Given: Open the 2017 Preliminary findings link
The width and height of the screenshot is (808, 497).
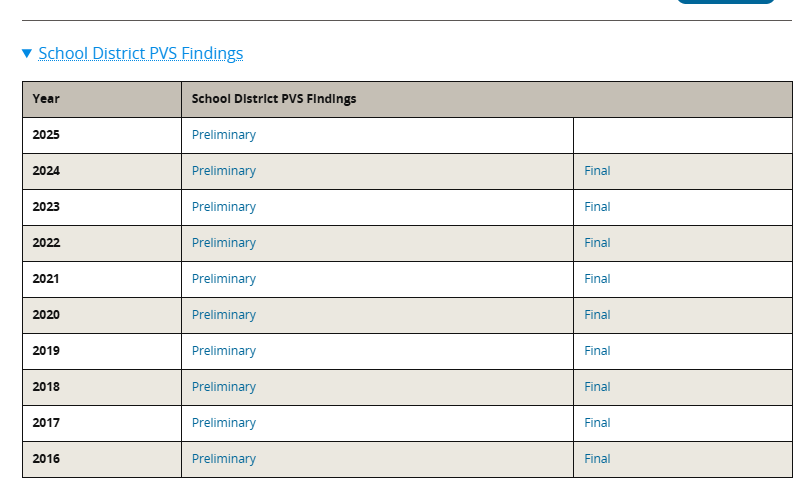Looking at the screenshot, I should (223, 423).
